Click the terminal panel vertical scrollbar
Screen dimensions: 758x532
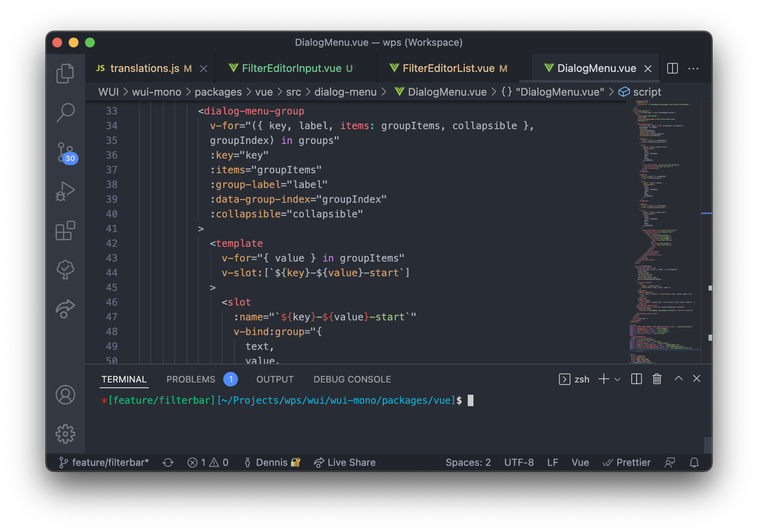tap(708, 445)
